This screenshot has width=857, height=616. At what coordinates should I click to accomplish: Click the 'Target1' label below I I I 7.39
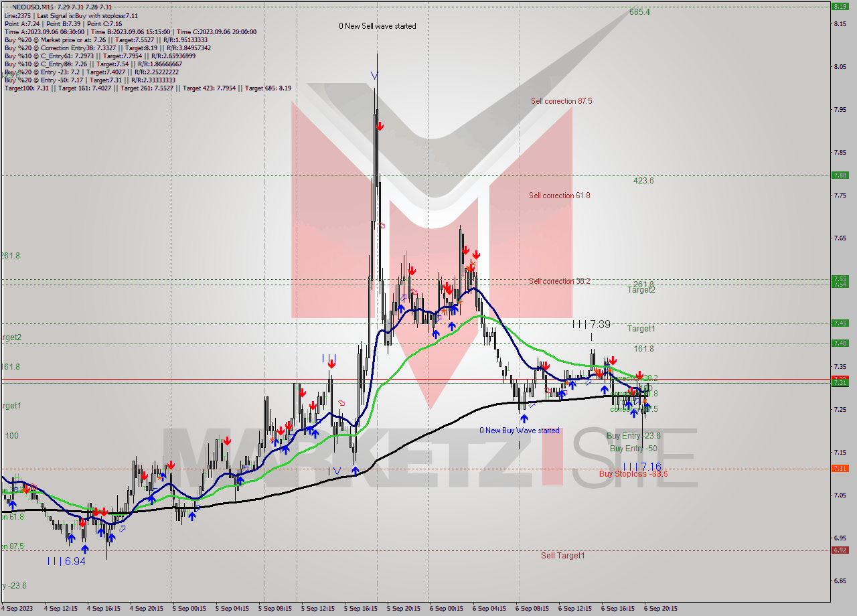(641, 329)
